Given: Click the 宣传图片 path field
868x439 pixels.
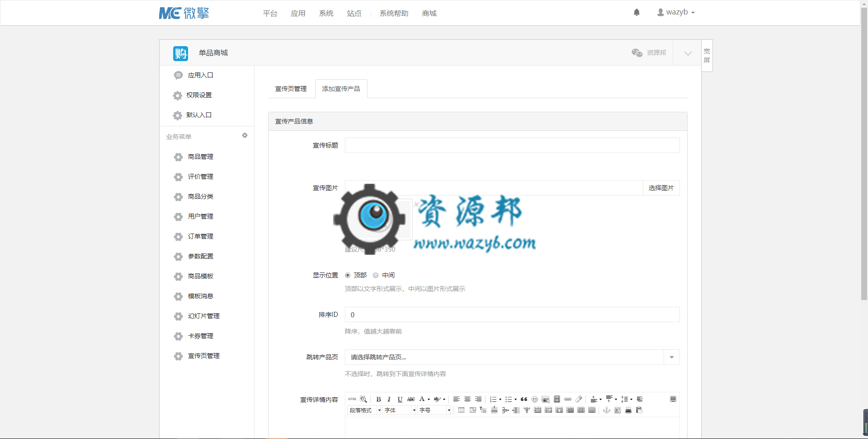Looking at the screenshot, I should [x=494, y=188].
